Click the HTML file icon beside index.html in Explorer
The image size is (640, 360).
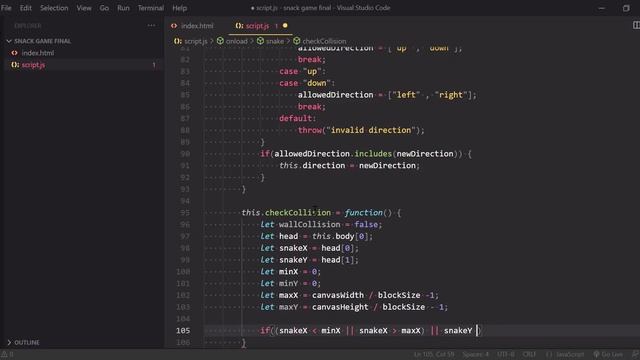15,53
